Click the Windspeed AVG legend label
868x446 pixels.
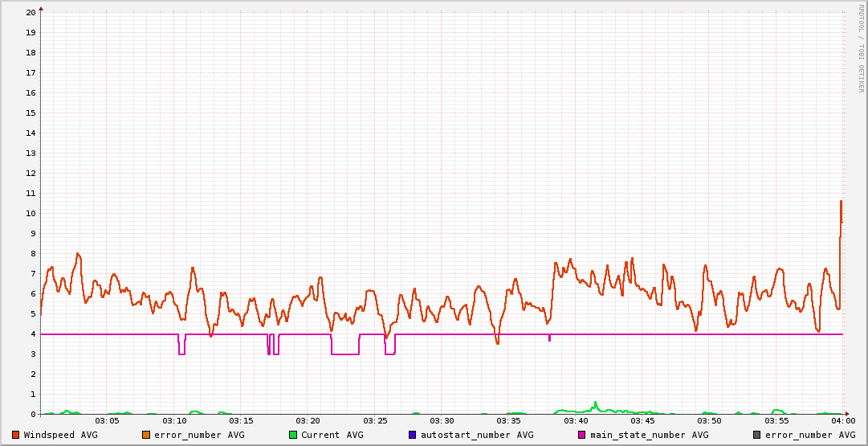[x=60, y=435]
